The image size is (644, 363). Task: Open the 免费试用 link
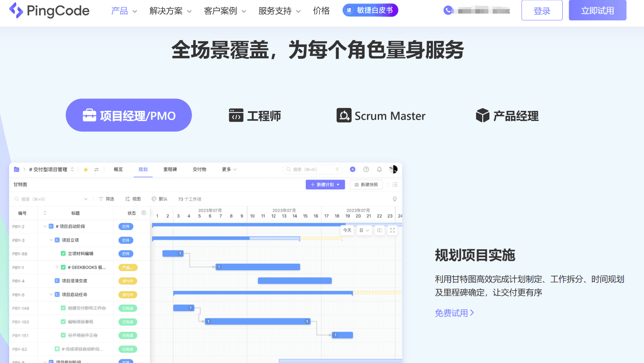454,313
